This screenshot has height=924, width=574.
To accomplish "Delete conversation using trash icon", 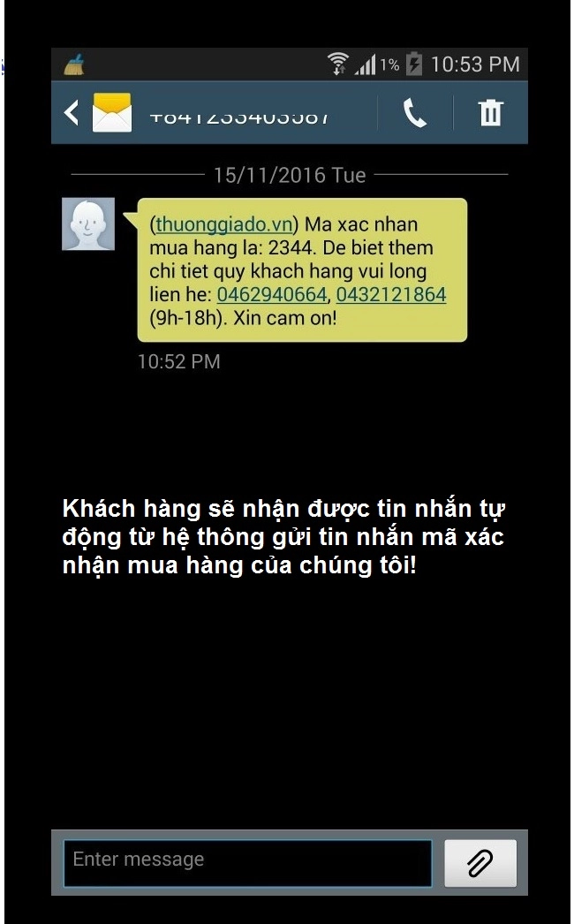I will (490, 112).
